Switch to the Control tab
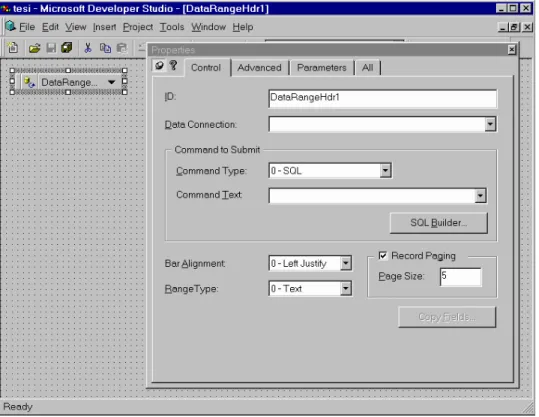This screenshot has width=539, height=417. [206, 68]
